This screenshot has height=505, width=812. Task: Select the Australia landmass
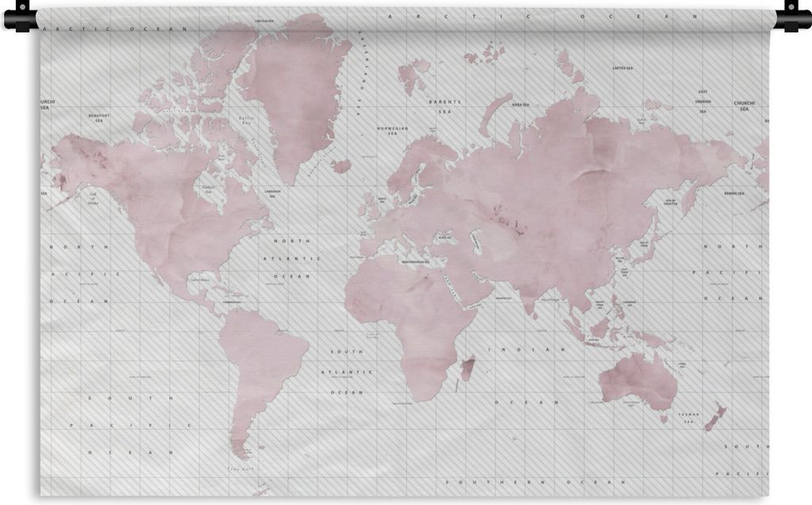coord(638,382)
